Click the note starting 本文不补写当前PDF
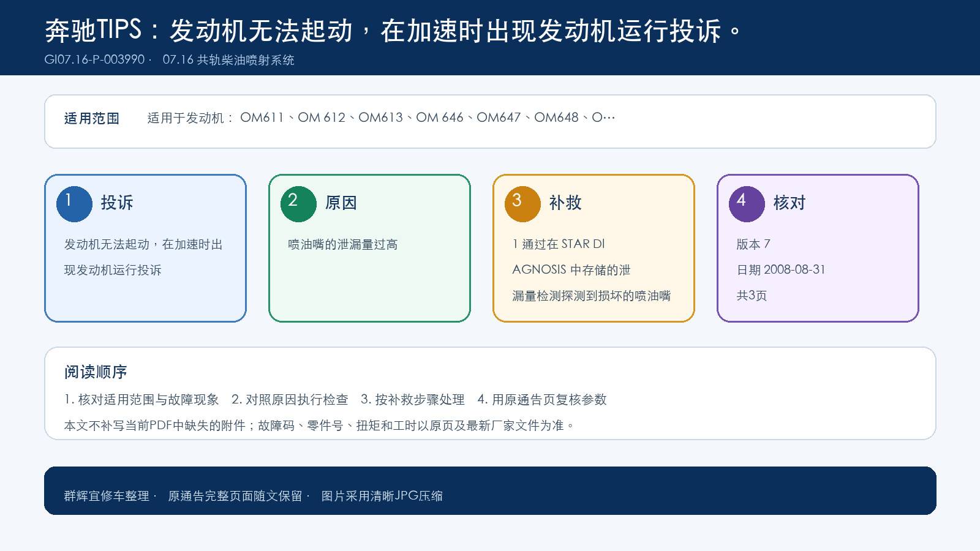 click(x=319, y=425)
